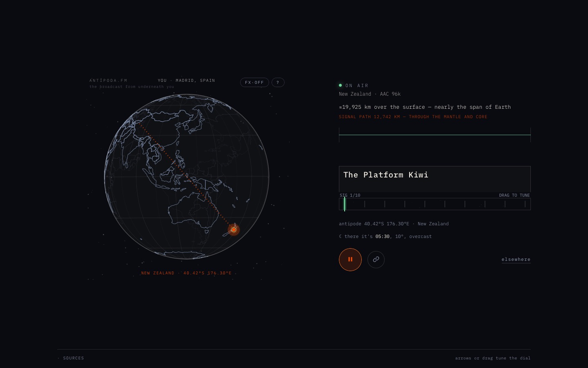Click the moon icon beside local time
This screenshot has height=368, width=588.
pos(341,236)
